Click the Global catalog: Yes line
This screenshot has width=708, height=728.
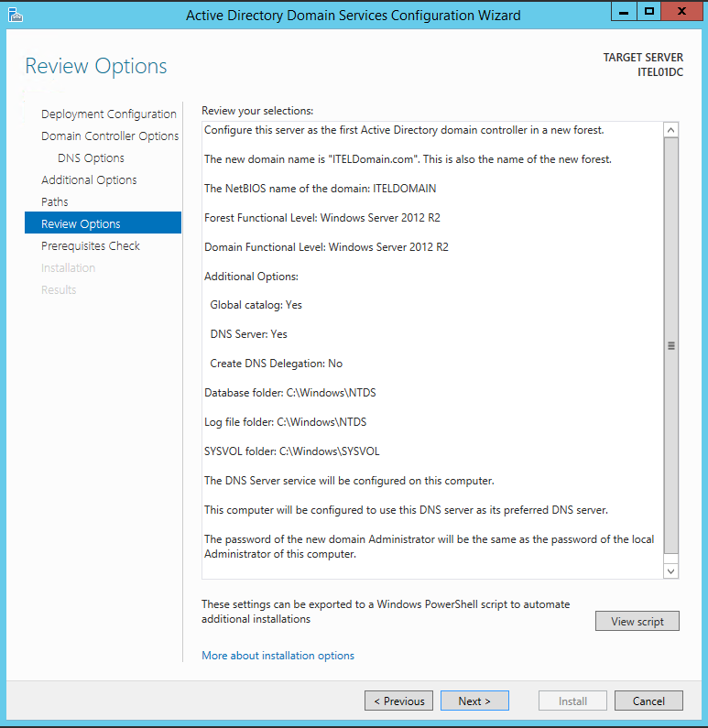256,305
